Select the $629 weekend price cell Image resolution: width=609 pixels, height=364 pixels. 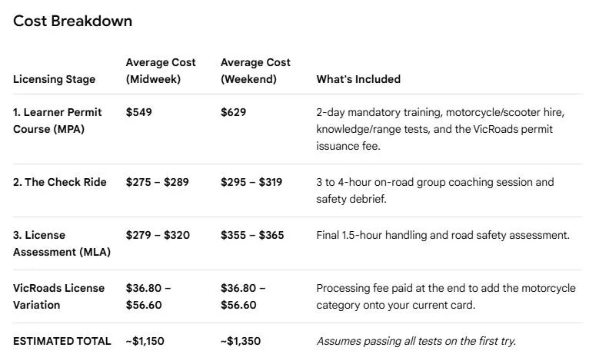(x=234, y=113)
